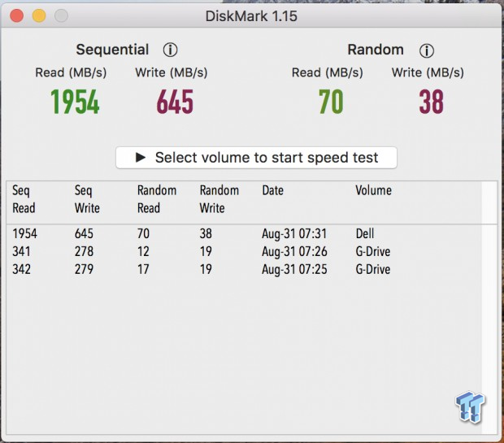
Task: Click the large 38 random write value
Action: pyautogui.click(x=432, y=102)
